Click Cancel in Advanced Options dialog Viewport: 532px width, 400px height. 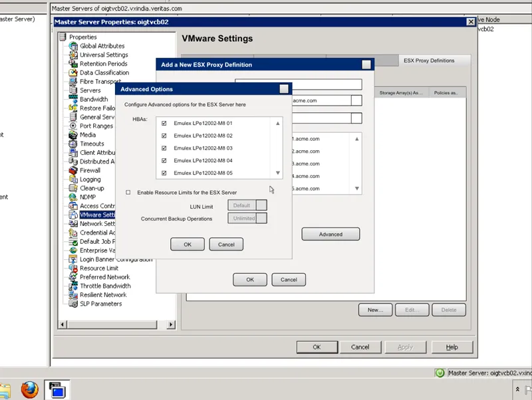[x=226, y=244]
